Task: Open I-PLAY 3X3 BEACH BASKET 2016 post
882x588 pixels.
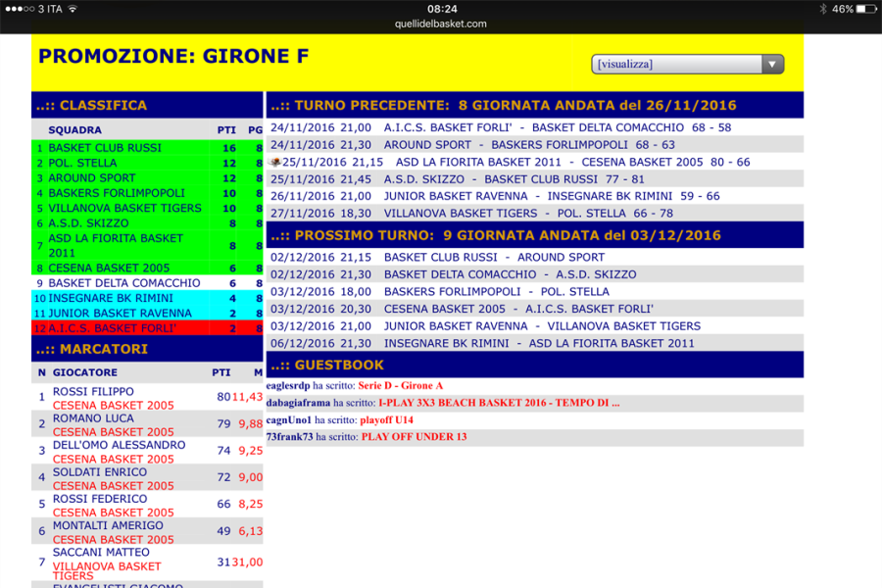Action: point(499,403)
